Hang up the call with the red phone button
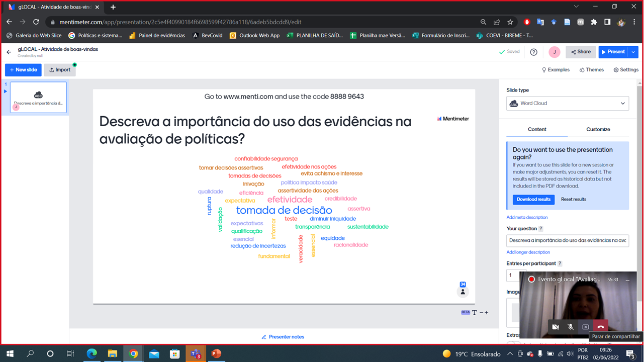Screen dimensions: 644x363 [x=601, y=327]
